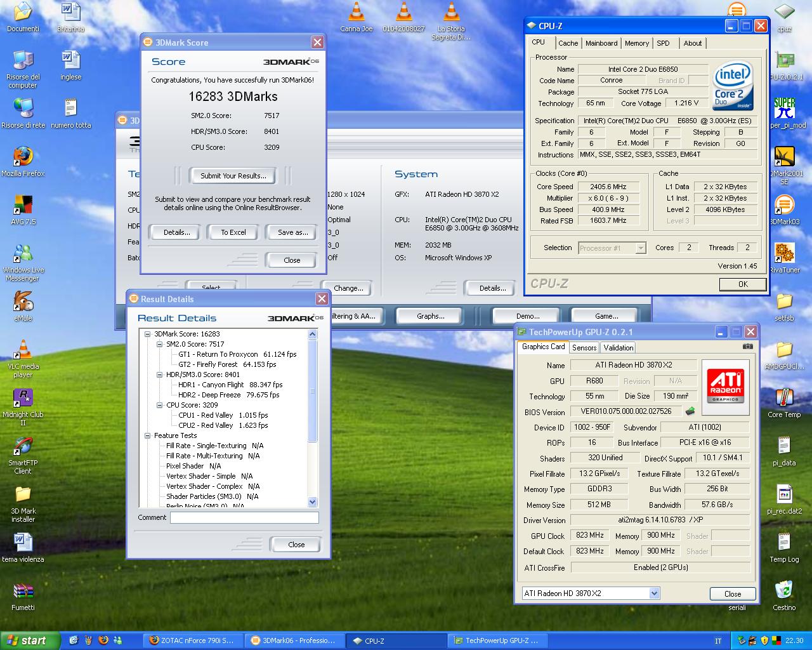The image size is (812, 650).
Task: Switch to CPU-Z Memory tab
Action: coord(636,43)
